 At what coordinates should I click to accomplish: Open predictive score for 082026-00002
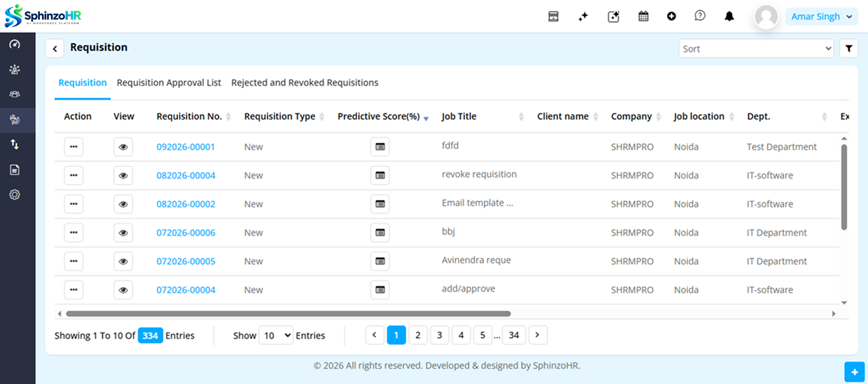380,204
